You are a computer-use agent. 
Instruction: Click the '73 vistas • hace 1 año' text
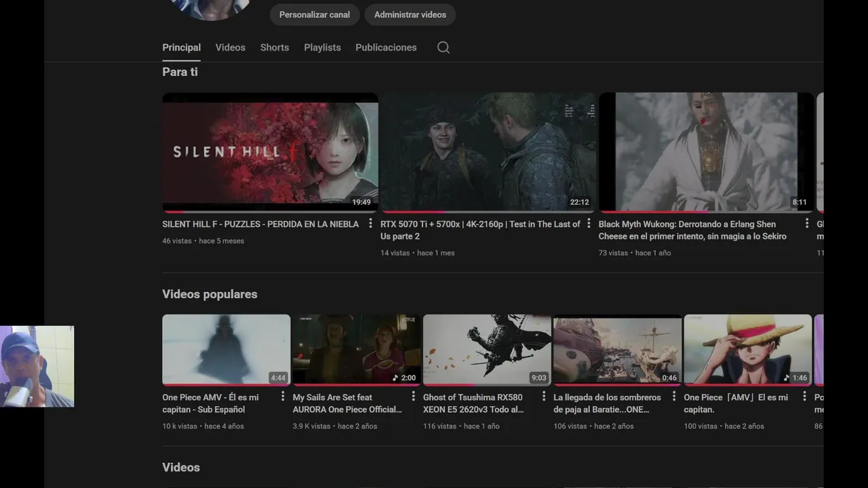pyautogui.click(x=635, y=253)
